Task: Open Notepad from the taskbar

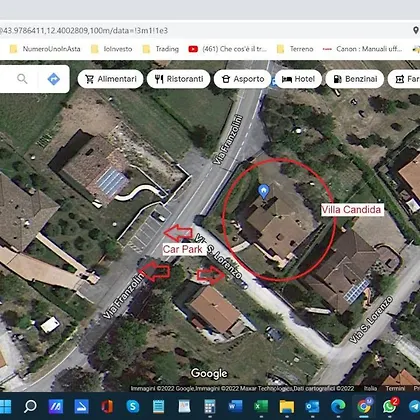Action: tap(158, 407)
